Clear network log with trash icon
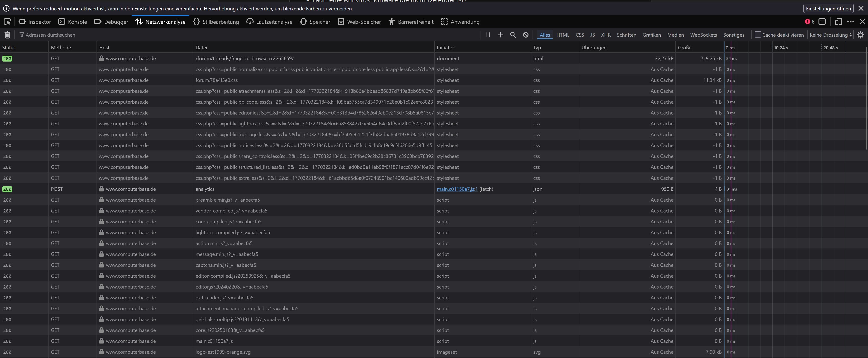This screenshot has height=358, width=868. pos(7,35)
